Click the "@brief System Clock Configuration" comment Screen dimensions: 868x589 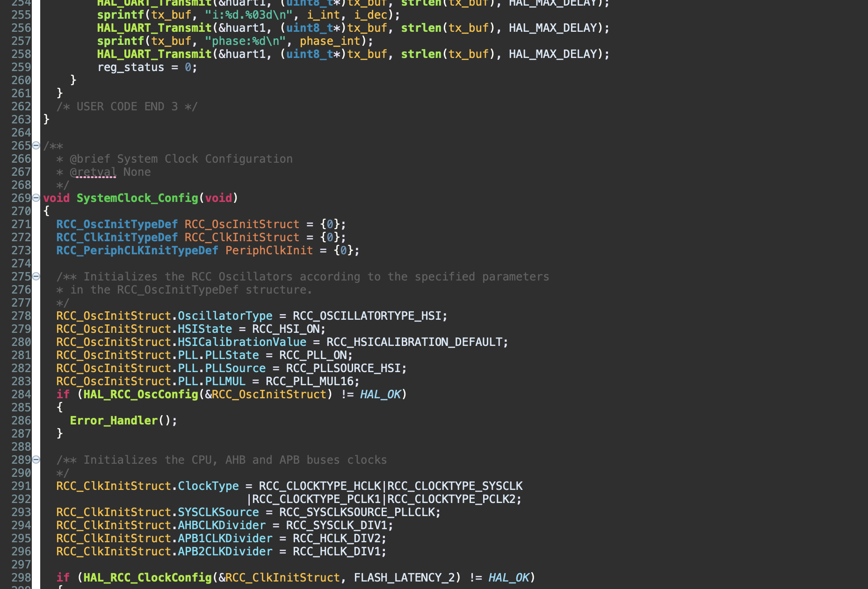pyautogui.click(x=181, y=159)
